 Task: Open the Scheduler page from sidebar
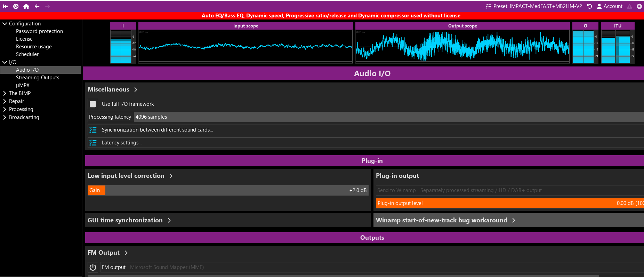27,54
